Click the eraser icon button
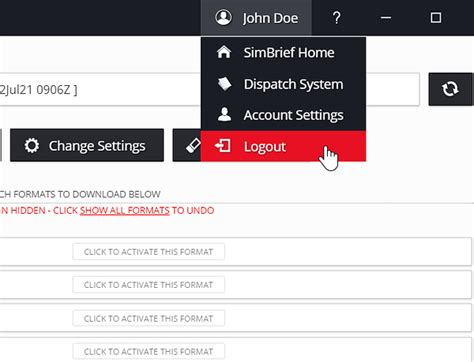The height and width of the screenshot is (362, 474). (187, 145)
